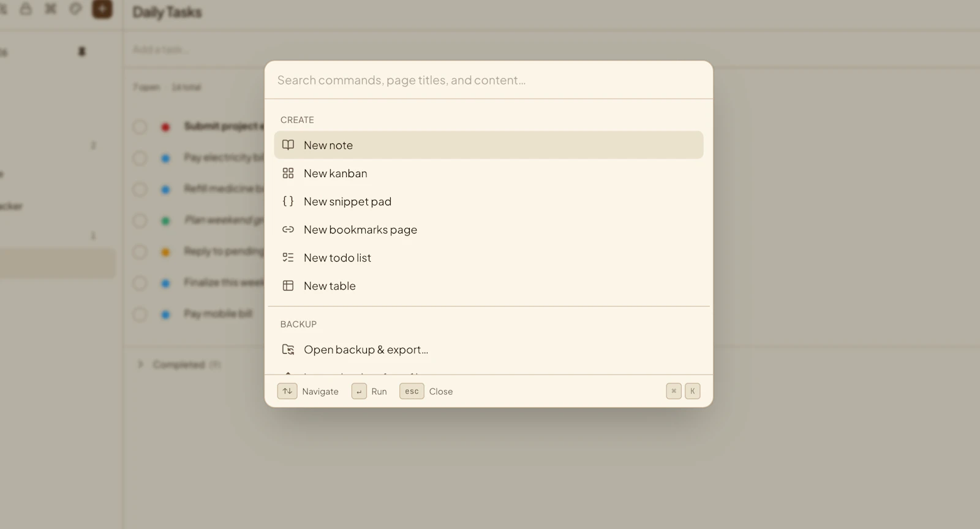Click the command-symbol icon in background toolbar
This screenshot has height=529, width=980.
[x=51, y=9]
